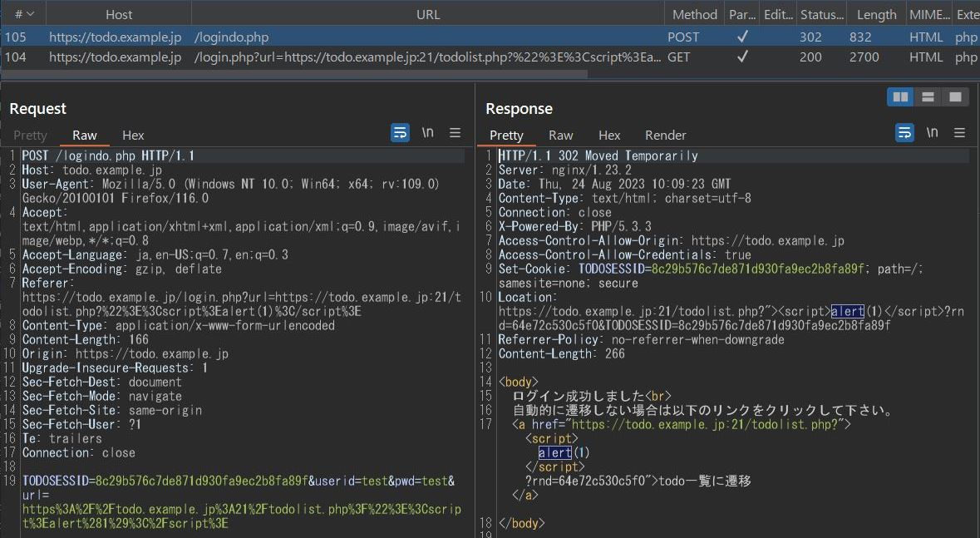Viewport: 980px width, 538px height.
Task: Open the Response Render tab
Action: pos(666,136)
